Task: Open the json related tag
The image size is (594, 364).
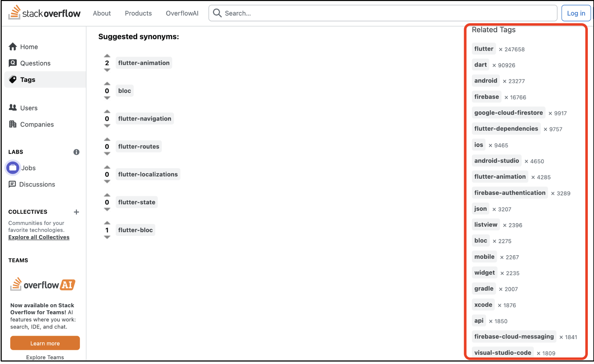Action: [480, 209]
